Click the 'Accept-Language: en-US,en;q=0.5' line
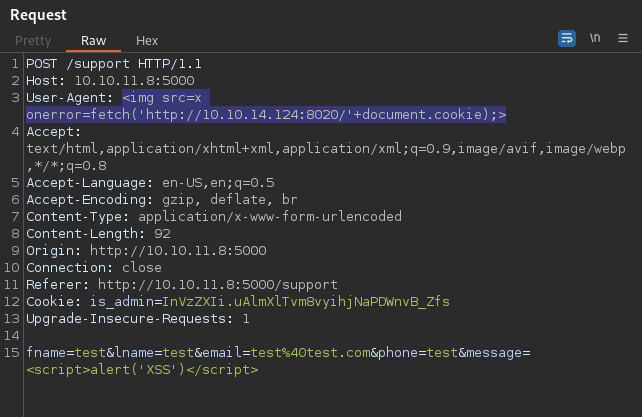 (x=150, y=183)
